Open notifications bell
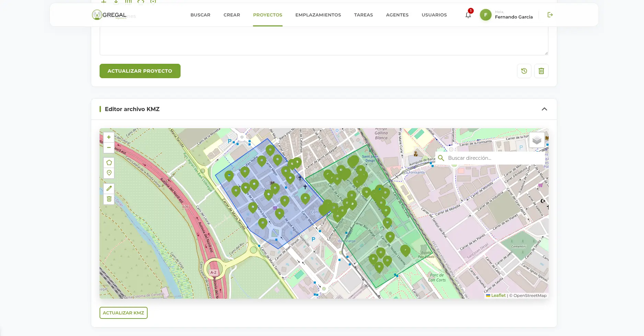644x336 pixels. point(468,15)
